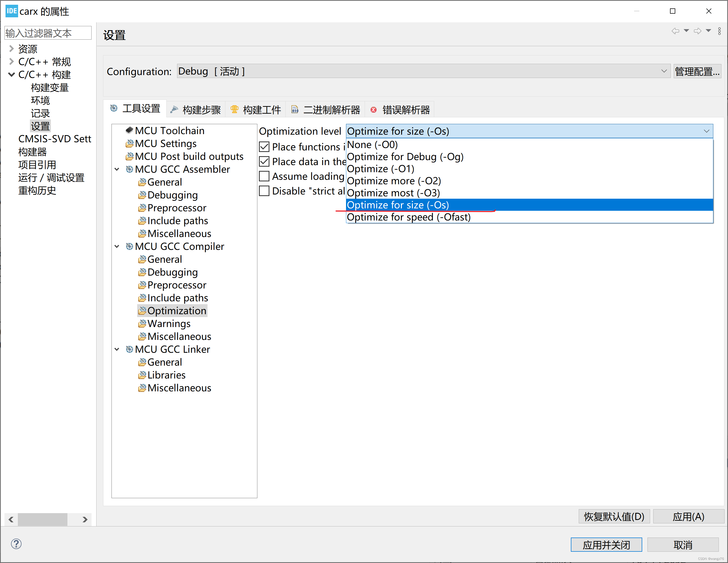Image resolution: width=728 pixels, height=563 pixels.
Task: Click the folder icon next to Optimization
Action: click(142, 311)
